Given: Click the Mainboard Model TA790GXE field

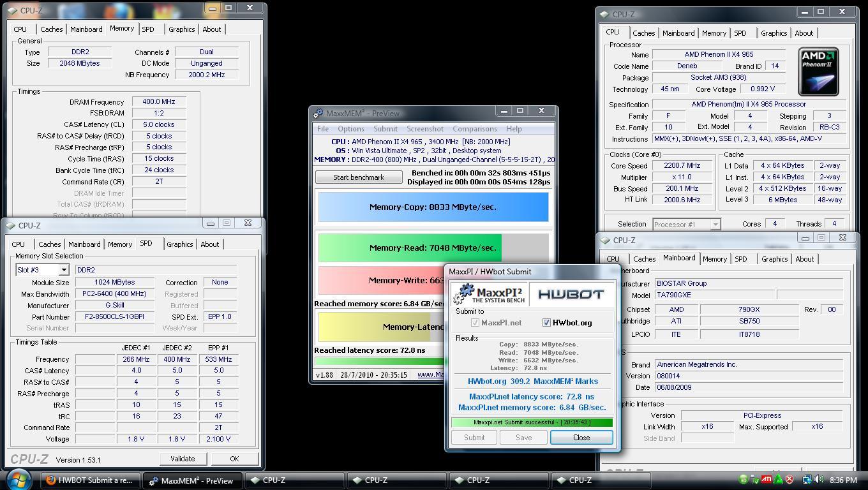Looking at the screenshot, I should [714, 295].
